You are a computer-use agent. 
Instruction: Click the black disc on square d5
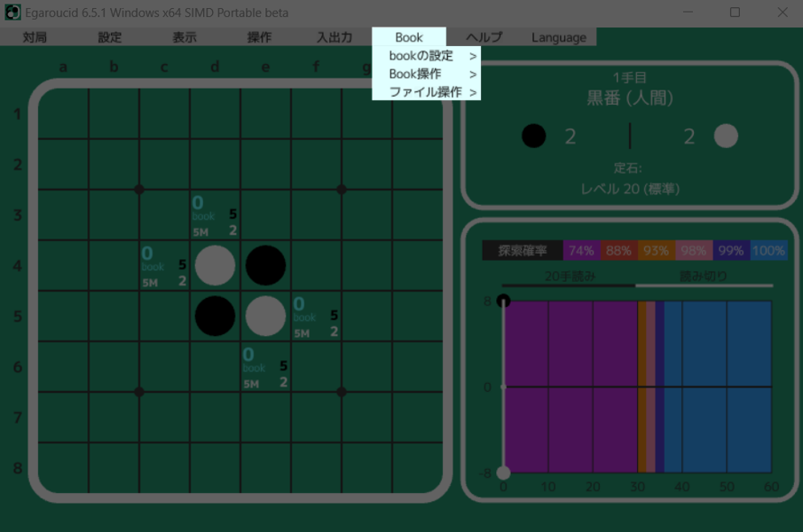215,316
